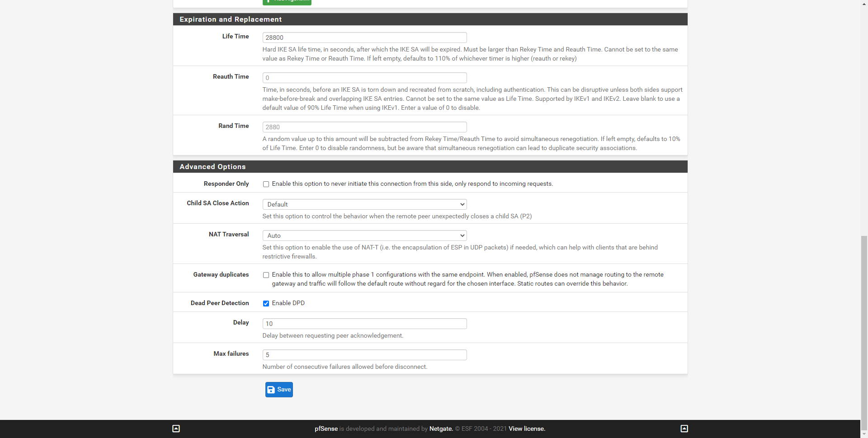Screen dimensions: 868x438
Task: Click the Rand Time label
Action: 233,126
